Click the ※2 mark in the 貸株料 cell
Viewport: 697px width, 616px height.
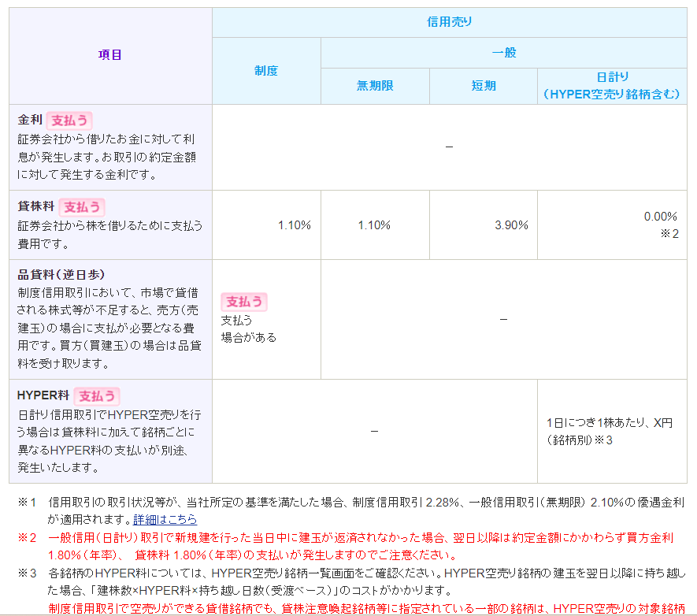pos(669,234)
